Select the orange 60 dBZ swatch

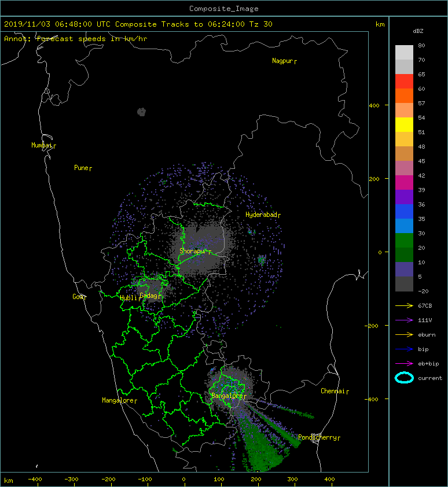[404, 95]
